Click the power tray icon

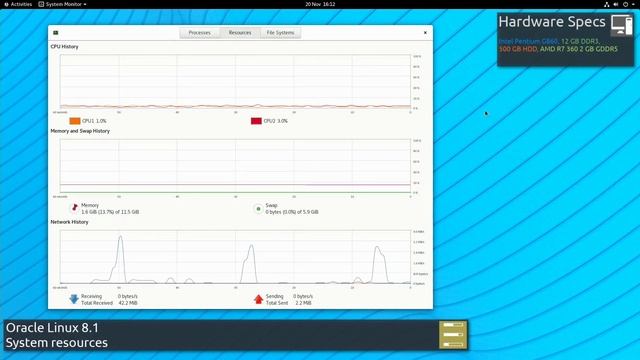pyautogui.click(x=625, y=4)
